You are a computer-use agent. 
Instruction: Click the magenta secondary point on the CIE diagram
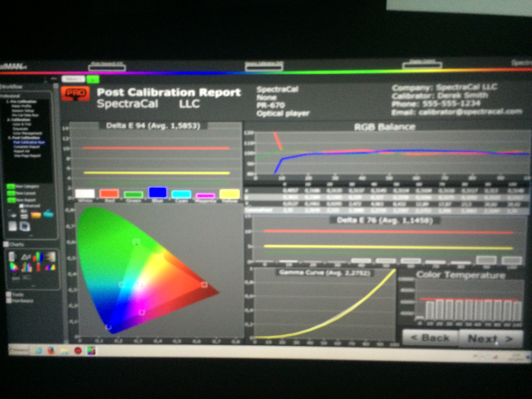(142, 312)
